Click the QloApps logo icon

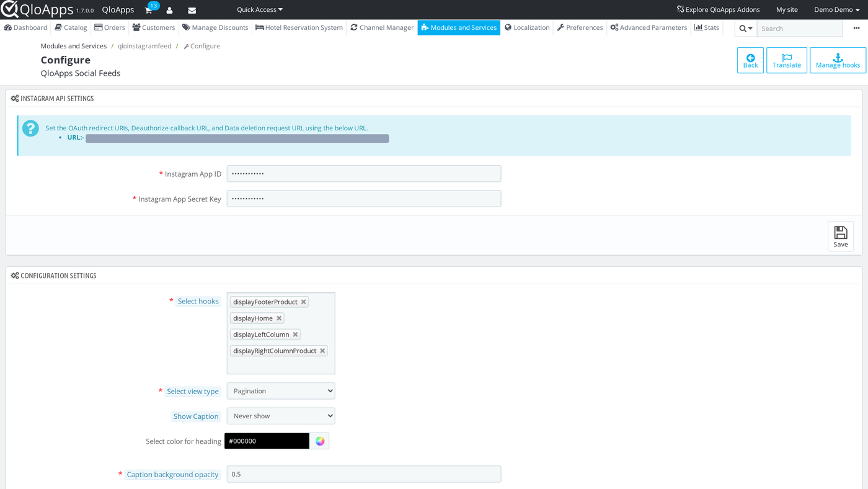(9, 9)
